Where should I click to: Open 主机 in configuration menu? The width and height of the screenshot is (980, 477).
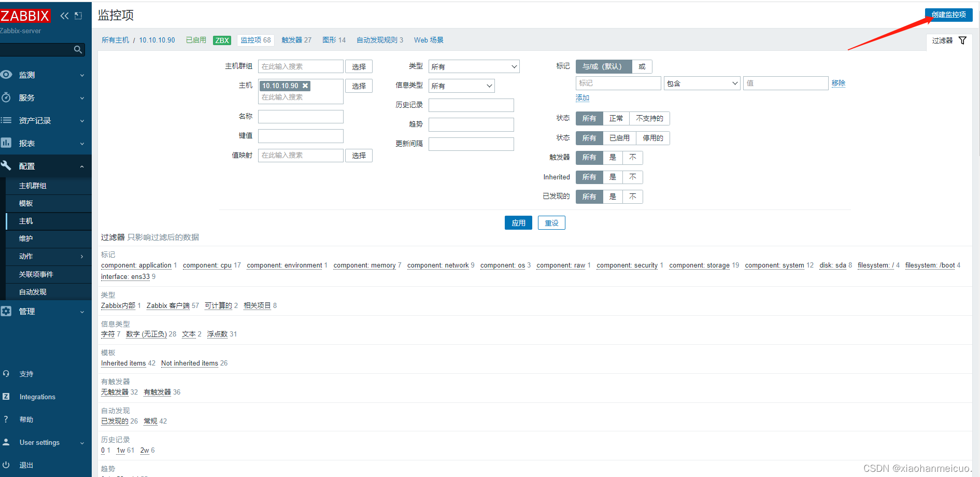[x=26, y=221]
